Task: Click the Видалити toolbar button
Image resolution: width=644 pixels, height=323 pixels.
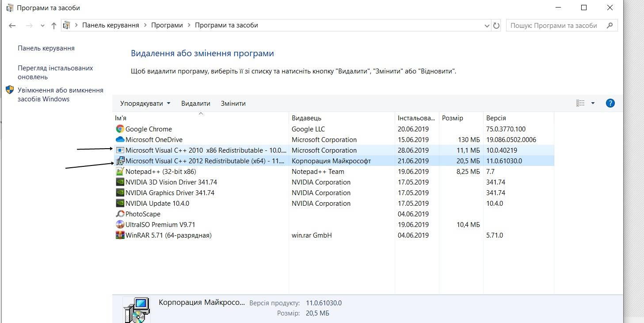Action: [196, 104]
